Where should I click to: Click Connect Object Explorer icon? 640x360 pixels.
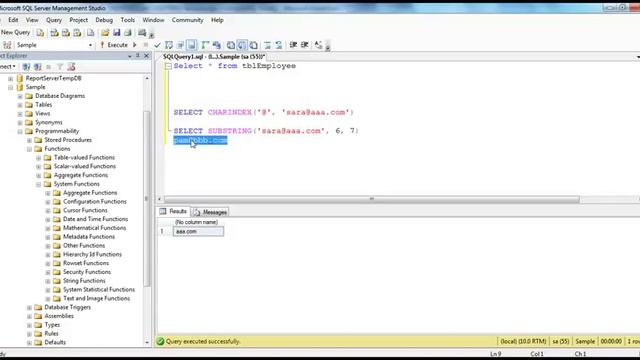click(x=27, y=67)
